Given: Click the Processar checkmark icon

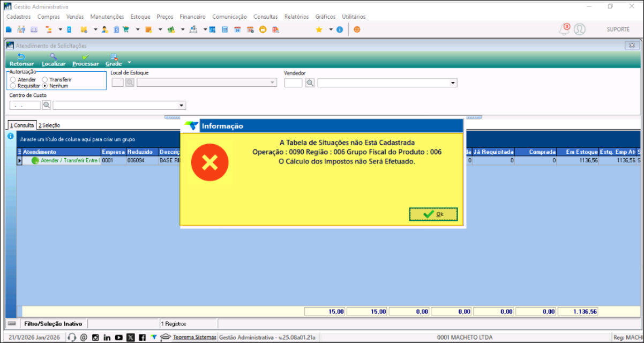Looking at the screenshot, I should pyautogui.click(x=85, y=57).
